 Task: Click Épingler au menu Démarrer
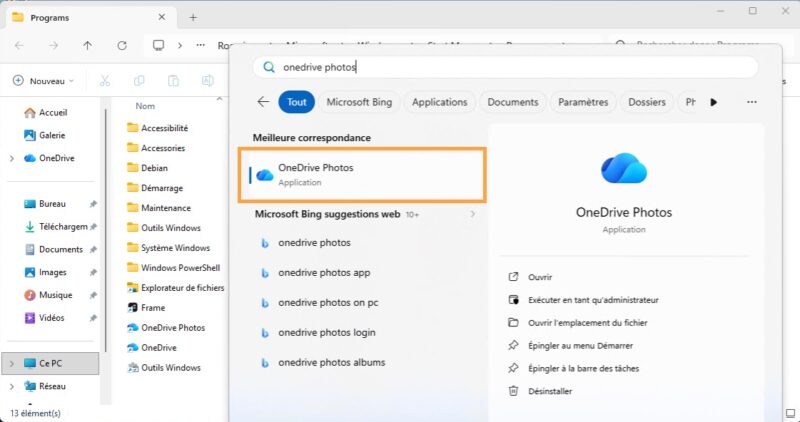(581, 346)
